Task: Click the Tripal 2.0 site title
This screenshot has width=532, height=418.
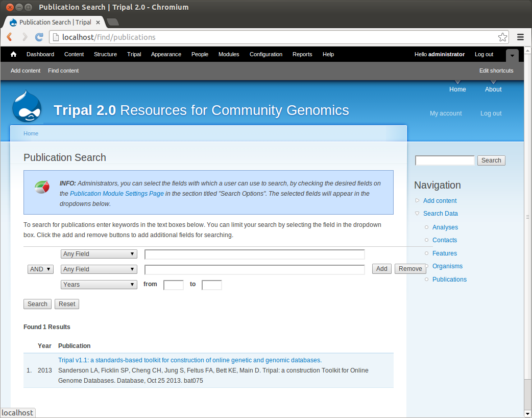Action: click(x=201, y=110)
